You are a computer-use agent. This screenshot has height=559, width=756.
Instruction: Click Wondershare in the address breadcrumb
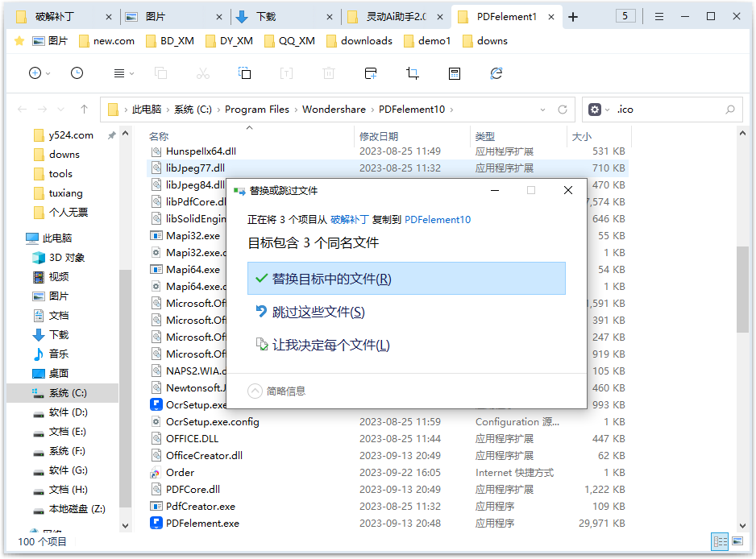[334, 110]
